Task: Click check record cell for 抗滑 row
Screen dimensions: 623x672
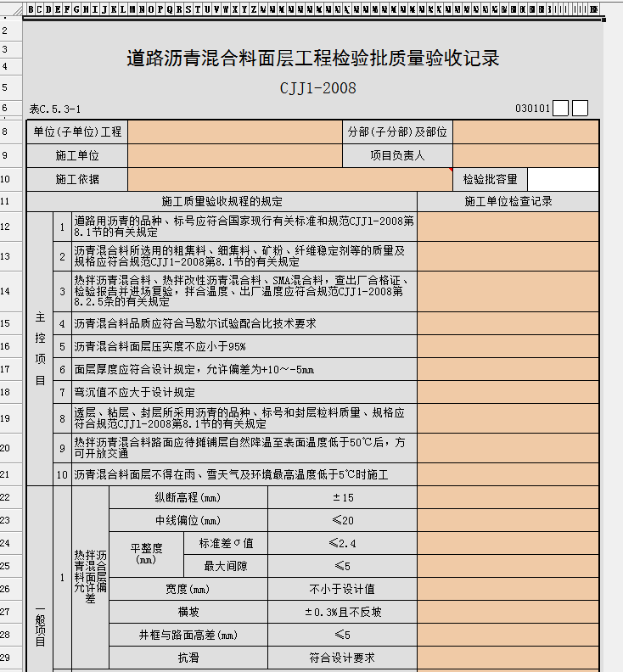Action: pyautogui.click(x=508, y=658)
